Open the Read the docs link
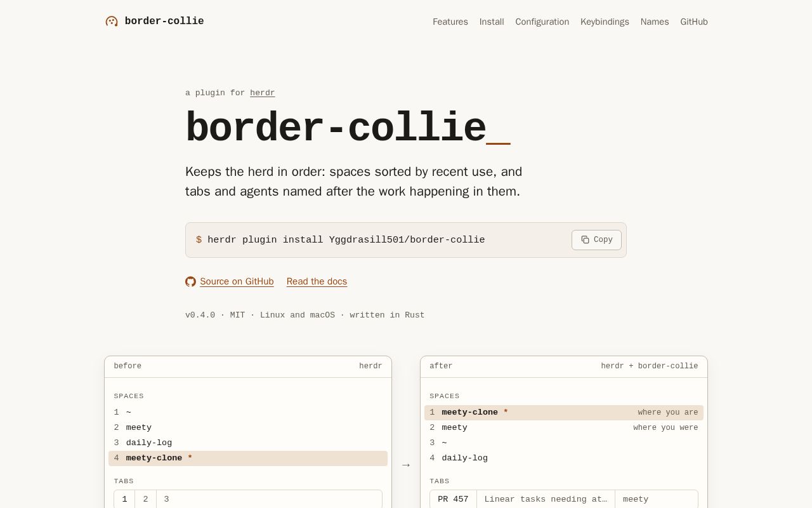Image resolution: width=812 pixels, height=508 pixels. tap(317, 282)
